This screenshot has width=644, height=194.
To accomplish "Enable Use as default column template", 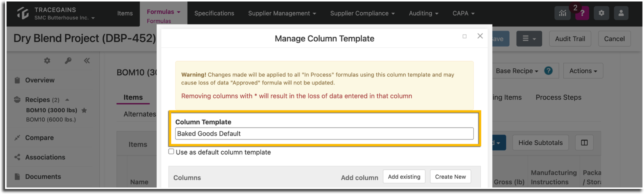I will click(x=171, y=152).
